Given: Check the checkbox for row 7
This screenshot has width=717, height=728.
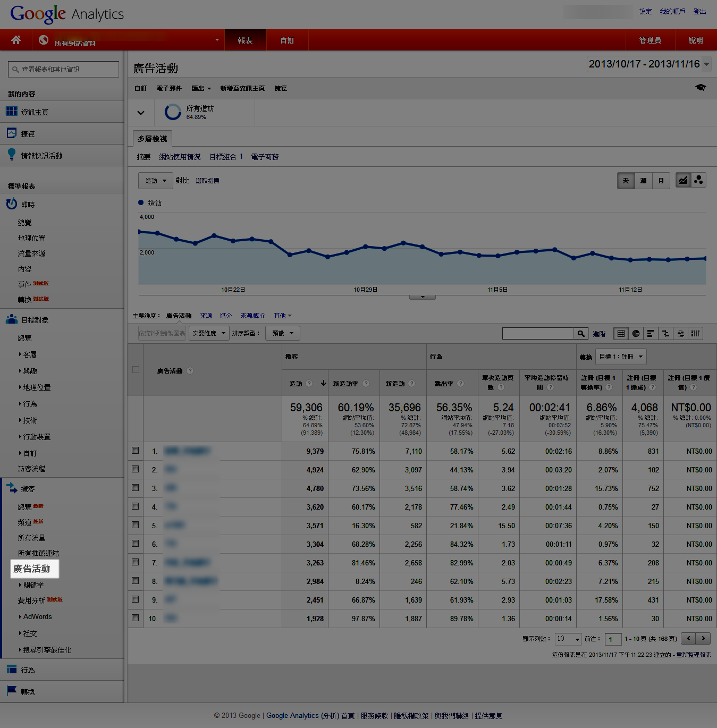Looking at the screenshot, I should [136, 562].
